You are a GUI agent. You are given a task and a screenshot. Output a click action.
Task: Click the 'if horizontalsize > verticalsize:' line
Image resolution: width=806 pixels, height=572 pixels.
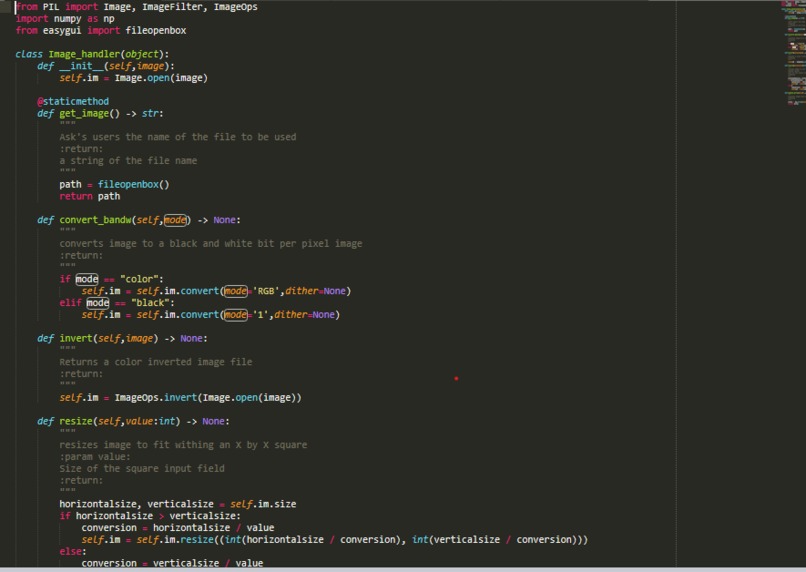coord(150,516)
